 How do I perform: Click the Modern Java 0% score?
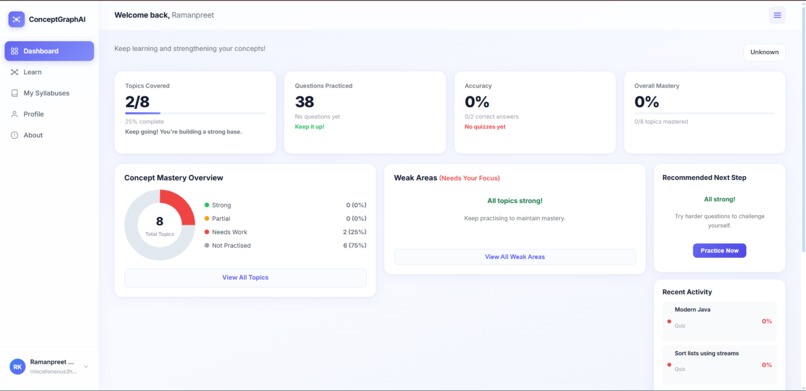click(x=766, y=321)
